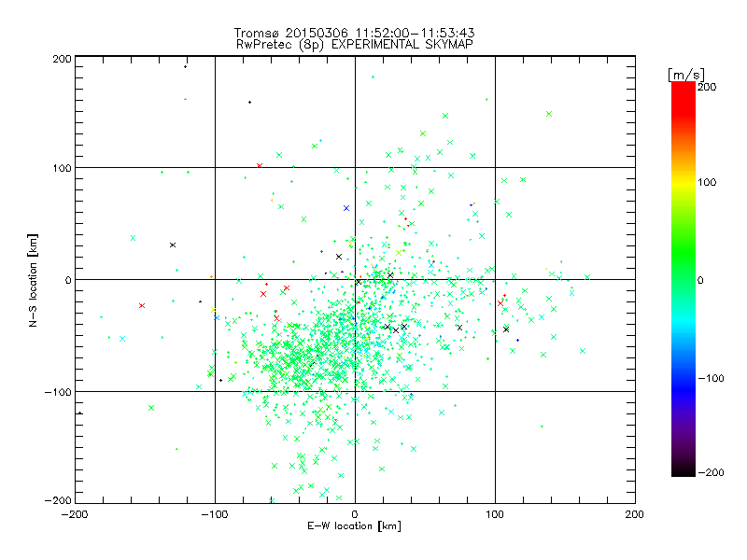Viewport: 747px width, 560px height.
Task: Click the '200' label on the colorbar
Action: coord(707,87)
